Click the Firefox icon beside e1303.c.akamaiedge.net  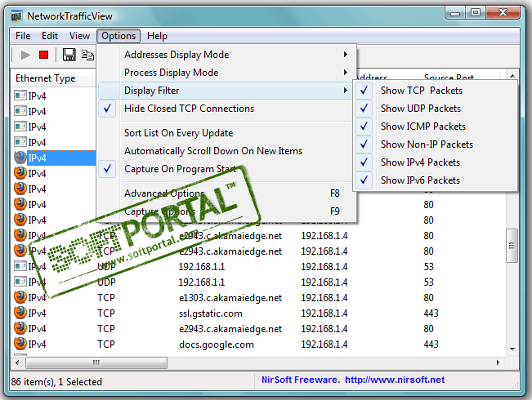[20, 297]
